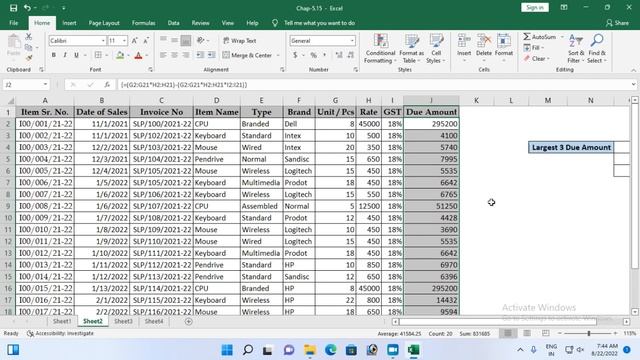The image size is (640, 360).
Task: Click the Insert cells icon
Action: click(464, 41)
